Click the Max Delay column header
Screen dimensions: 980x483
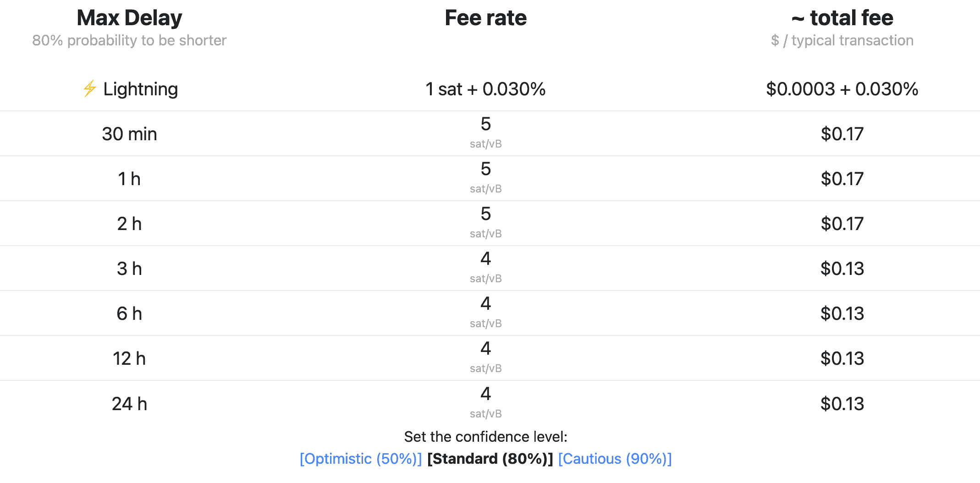(129, 18)
